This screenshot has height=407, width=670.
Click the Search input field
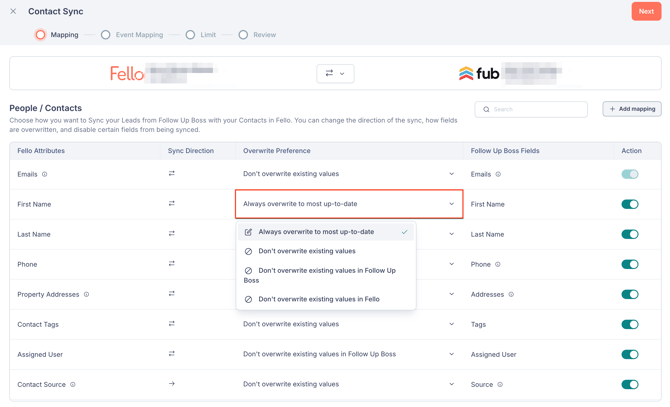point(537,109)
